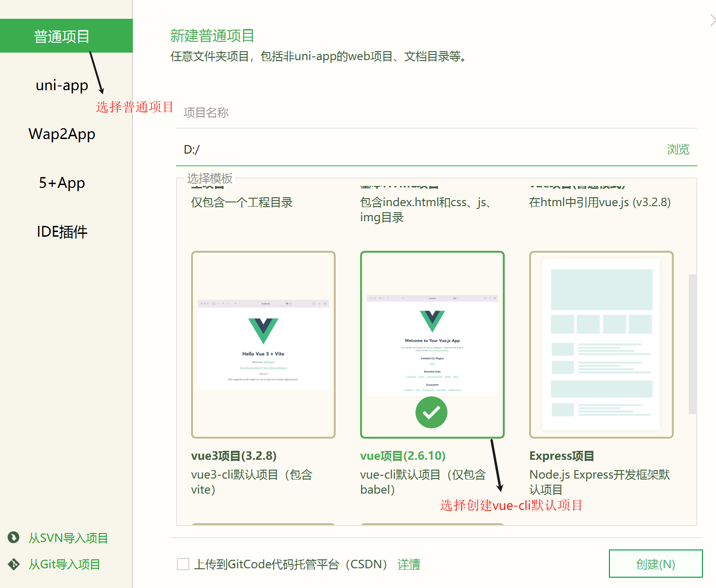Click 在html中引用vue.js (v3.2.8) description
The image size is (716, 588).
point(600,202)
